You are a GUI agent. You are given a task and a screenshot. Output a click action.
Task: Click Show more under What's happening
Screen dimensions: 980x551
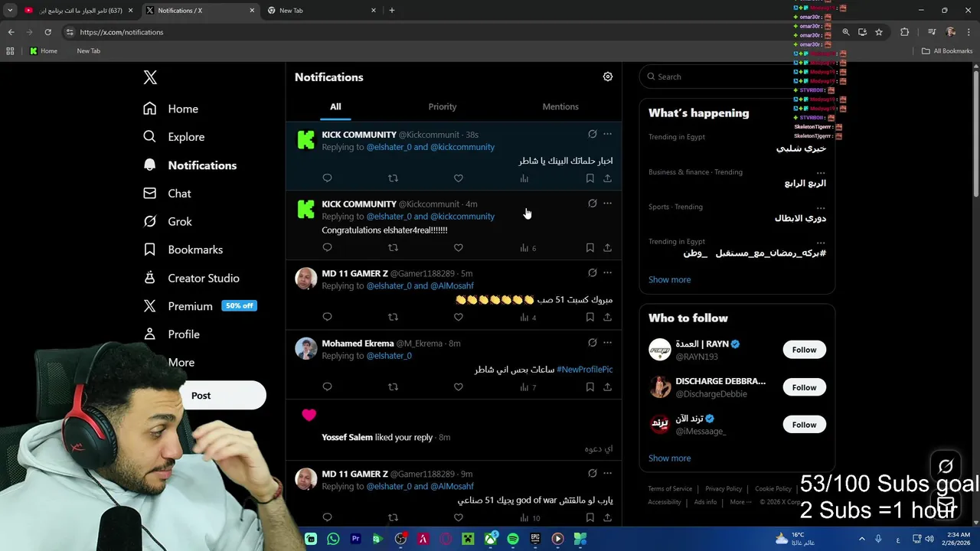click(x=669, y=279)
